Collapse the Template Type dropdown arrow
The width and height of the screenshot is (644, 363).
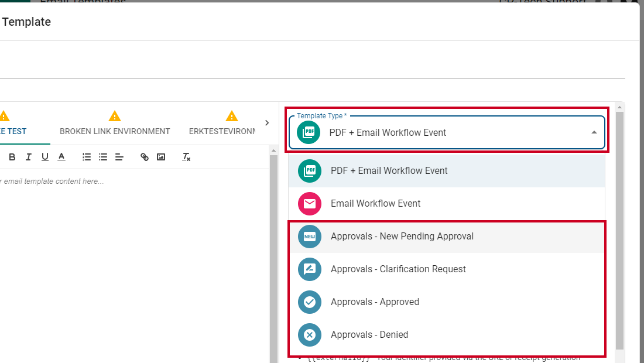[x=594, y=132]
